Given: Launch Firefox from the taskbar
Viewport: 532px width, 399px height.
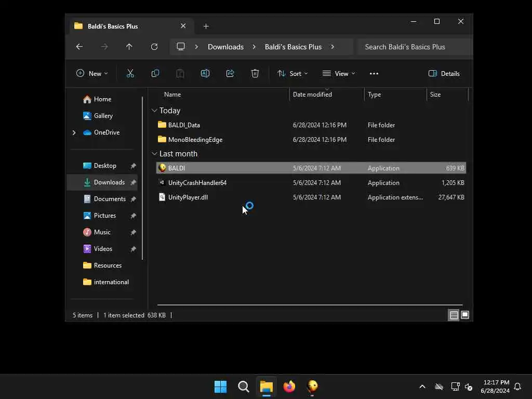Looking at the screenshot, I should click(289, 387).
